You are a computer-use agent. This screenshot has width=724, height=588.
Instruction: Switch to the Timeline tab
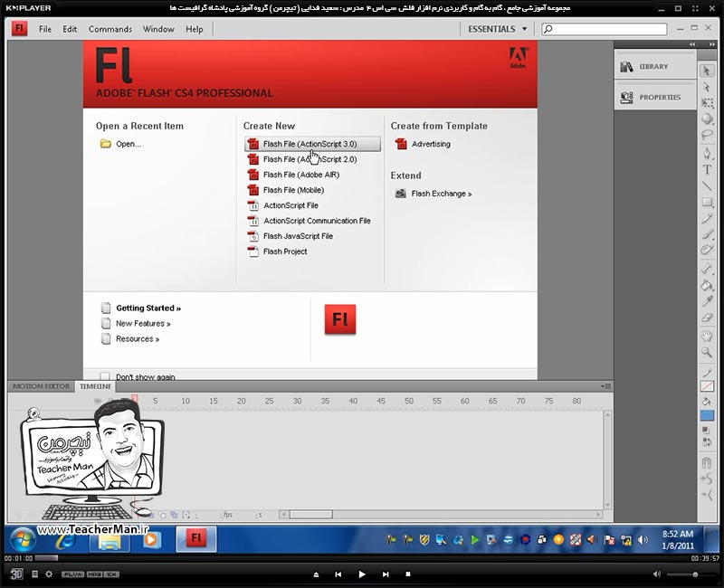95,386
